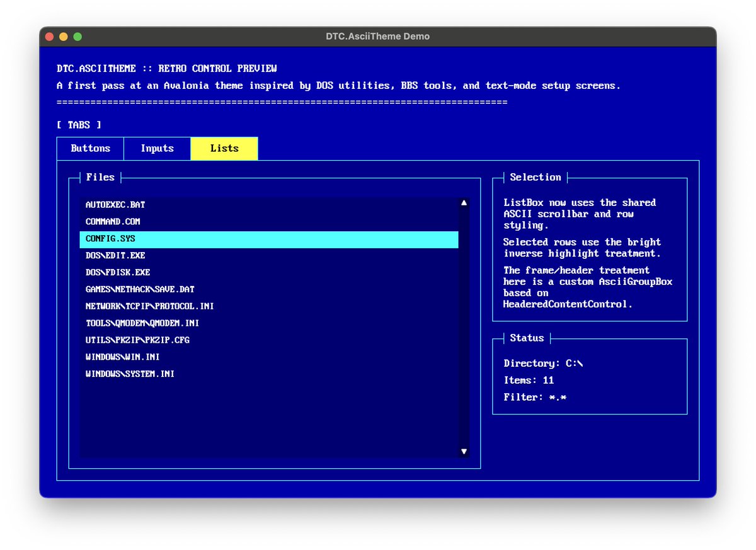Switch to the Buttons tab
Image resolution: width=756 pixels, height=550 pixels.
[90, 149]
